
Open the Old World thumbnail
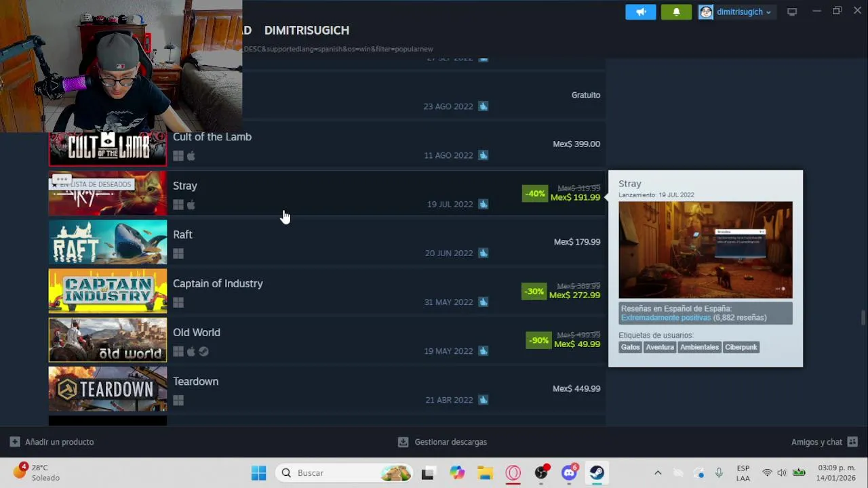(108, 340)
